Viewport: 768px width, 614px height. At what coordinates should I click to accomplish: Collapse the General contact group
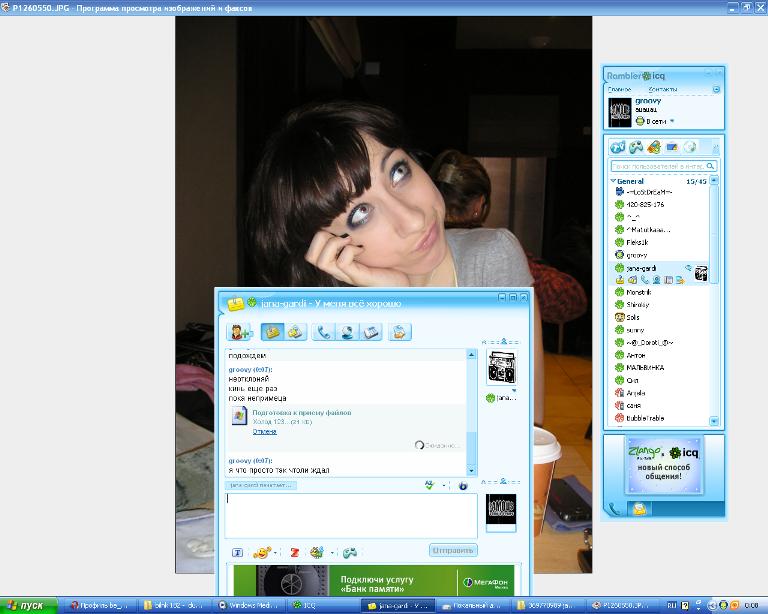click(613, 181)
